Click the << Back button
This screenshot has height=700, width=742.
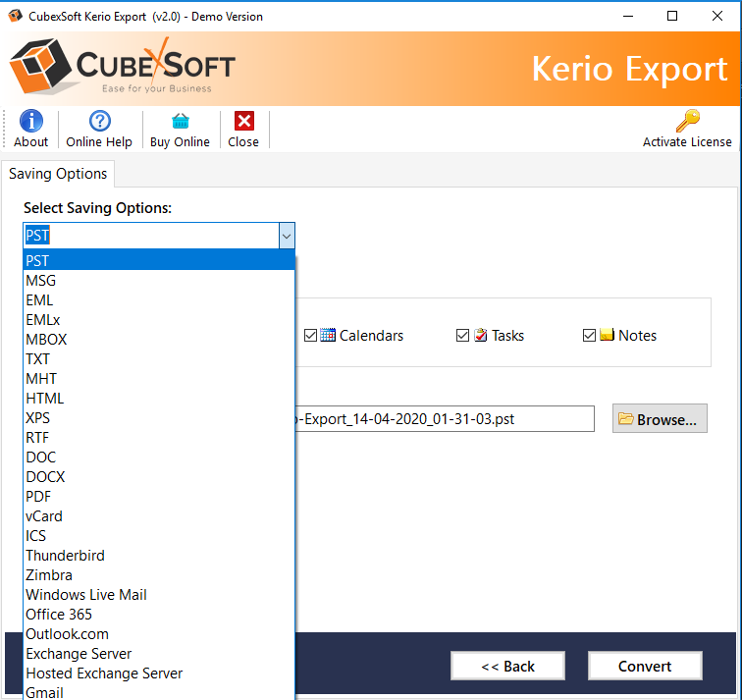(507, 666)
